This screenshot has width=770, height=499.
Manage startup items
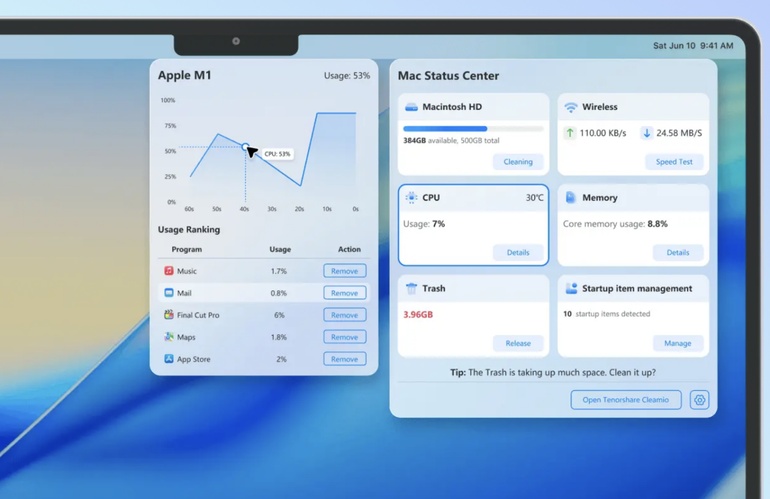678,343
